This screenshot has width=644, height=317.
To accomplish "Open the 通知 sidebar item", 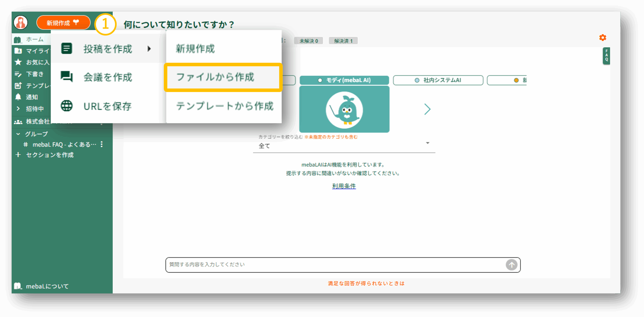I will [x=31, y=97].
